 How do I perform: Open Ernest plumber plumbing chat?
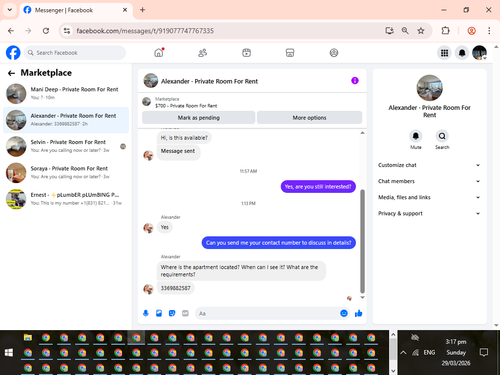[66, 199]
